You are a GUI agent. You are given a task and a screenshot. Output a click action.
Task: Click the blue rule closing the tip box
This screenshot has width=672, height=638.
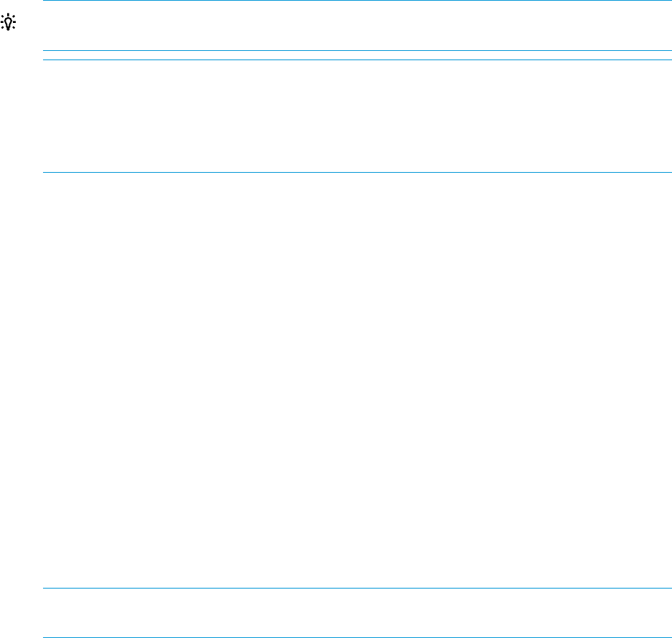[x=357, y=51]
